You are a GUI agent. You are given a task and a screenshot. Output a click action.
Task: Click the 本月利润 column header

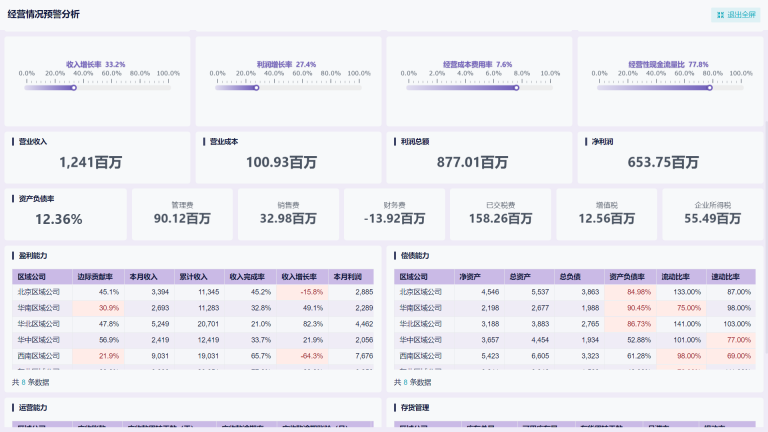point(349,276)
